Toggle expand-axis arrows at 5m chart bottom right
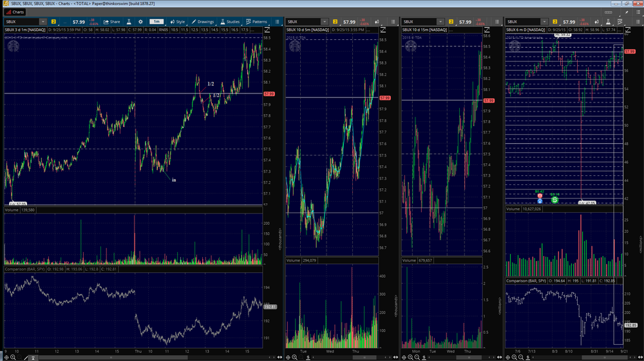 [395, 357]
